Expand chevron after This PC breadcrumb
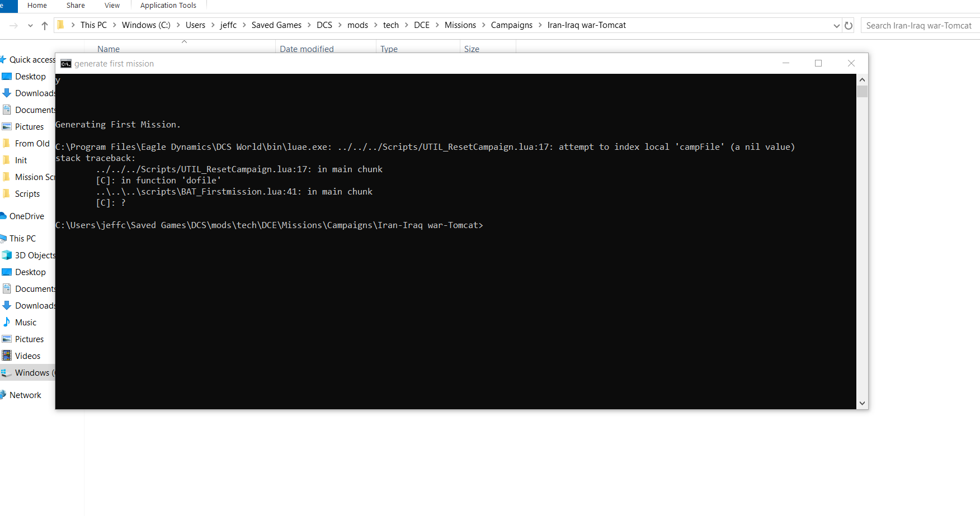This screenshot has height=516, width=980. tap(114, 25)
